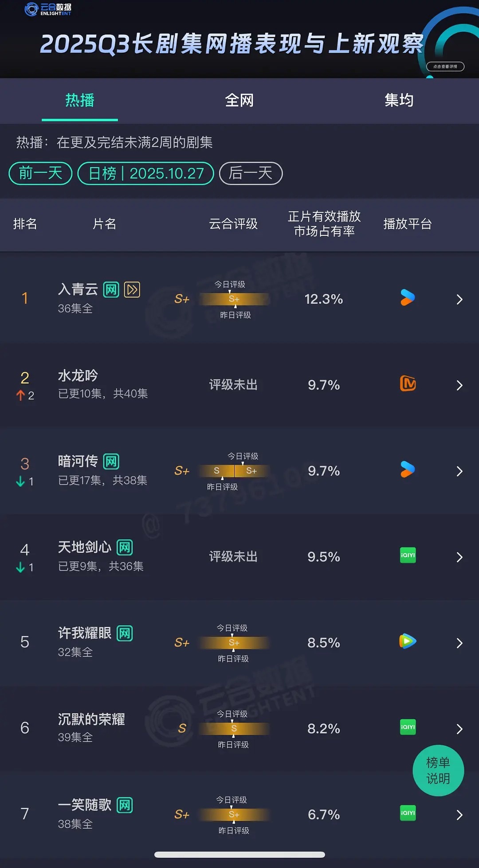Viewport: 479px width, 868px height.
Task: Click the 前一天 button
Action: [40, 173]
